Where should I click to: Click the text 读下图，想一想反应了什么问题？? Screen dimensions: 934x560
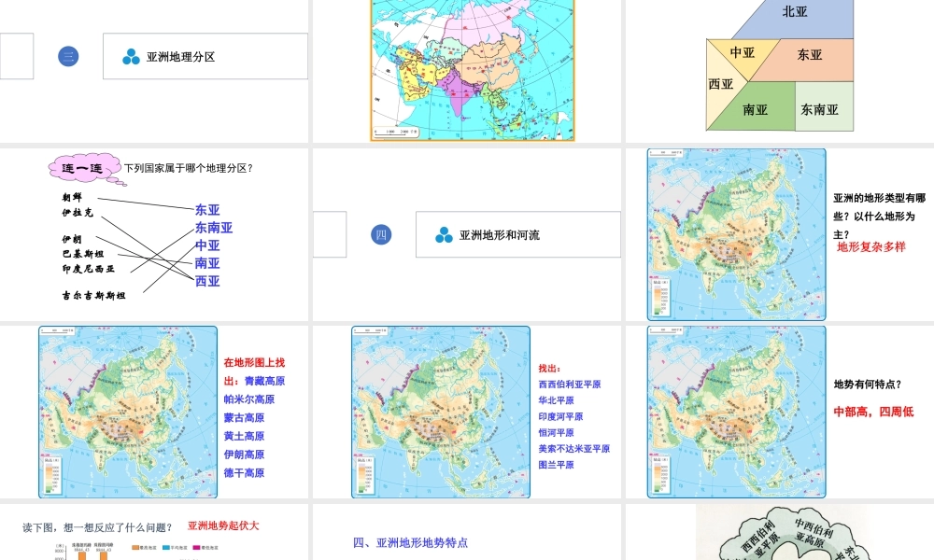click(97, 527)
